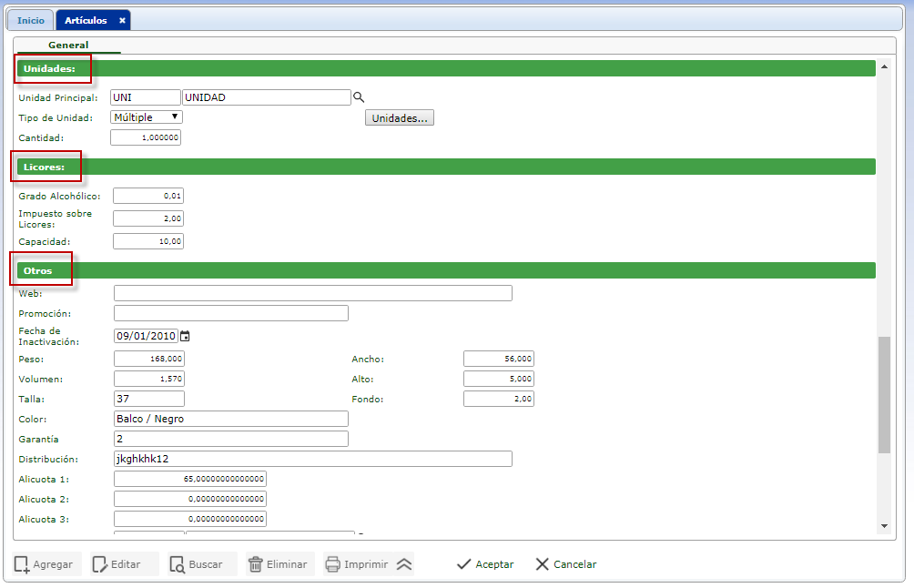
Task: Switch to the Inicio tab
Action: [31, 20]
